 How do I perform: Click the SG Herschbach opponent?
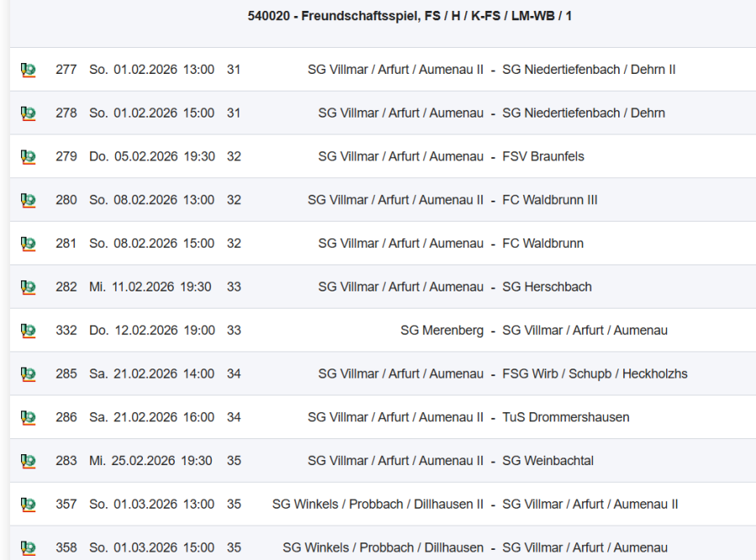point(547,287)
